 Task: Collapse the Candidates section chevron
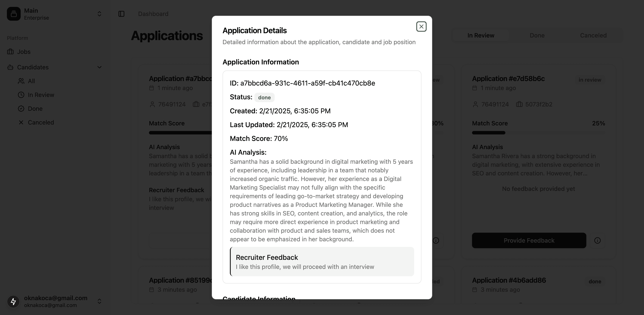coord(99,67)
